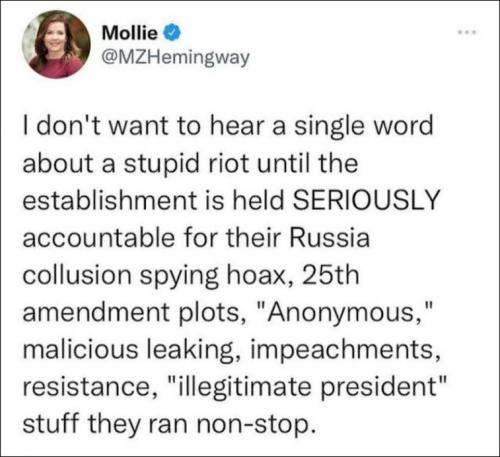Click the display name Mollie
Screen dimensions: 500x457
(130, 32)
